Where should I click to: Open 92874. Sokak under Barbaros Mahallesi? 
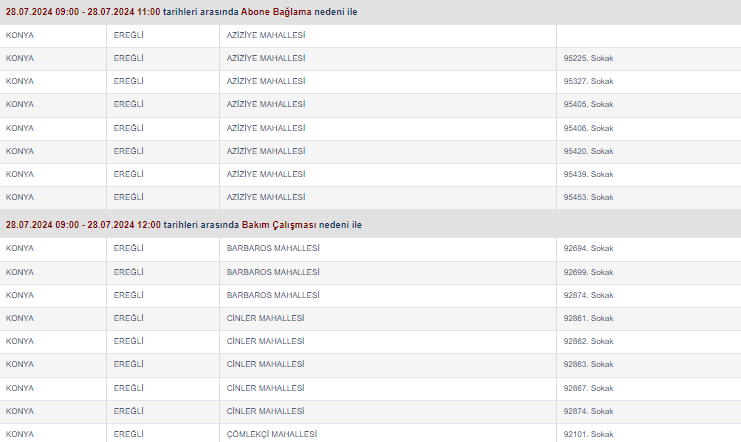pyautogui.click(x=588, y=295)
